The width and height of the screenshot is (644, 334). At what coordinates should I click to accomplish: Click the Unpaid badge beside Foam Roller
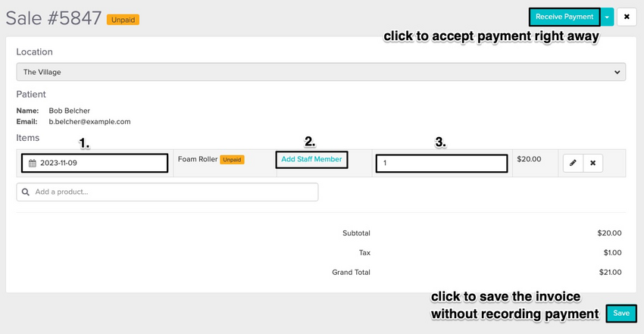click(232, 160)
